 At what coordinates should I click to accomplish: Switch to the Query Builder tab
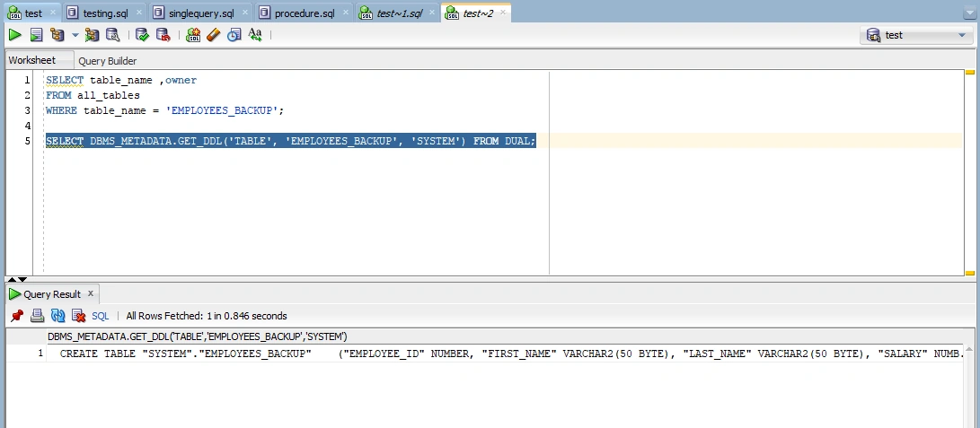click(x=108, y=60)
